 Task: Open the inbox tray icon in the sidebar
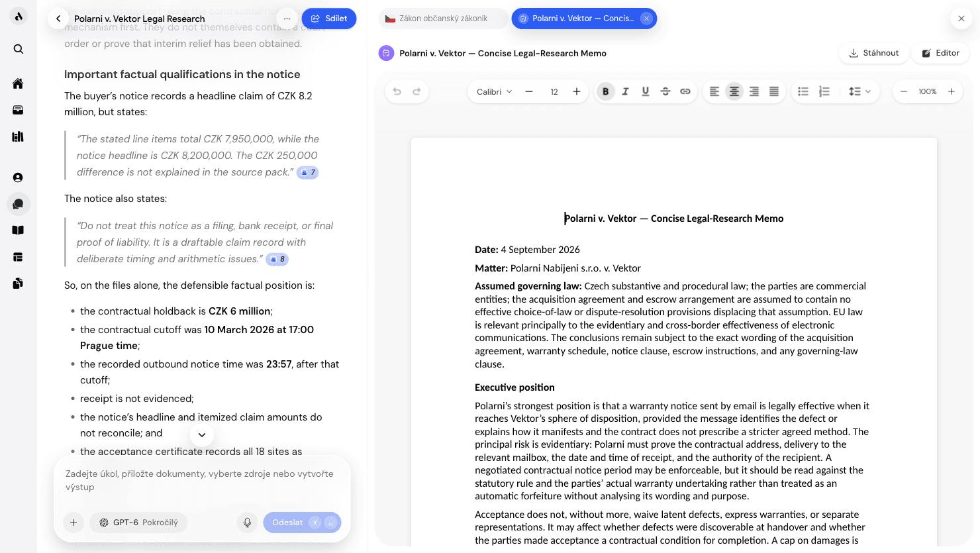(x=19, y=110)
